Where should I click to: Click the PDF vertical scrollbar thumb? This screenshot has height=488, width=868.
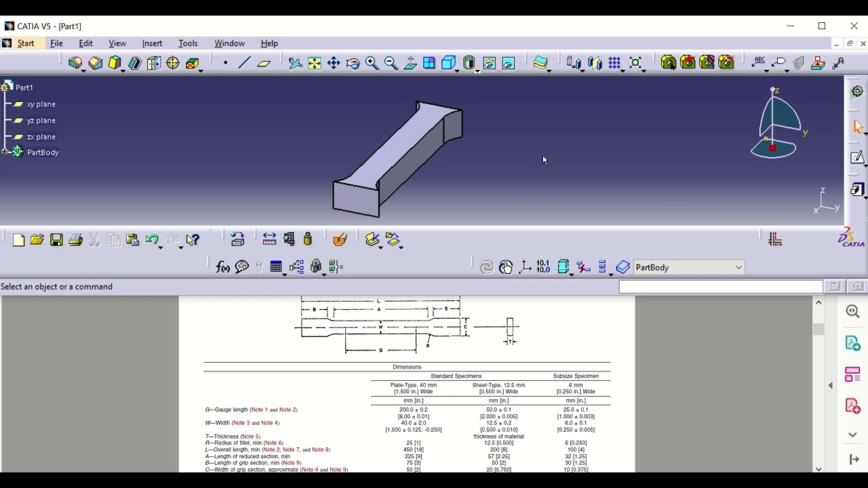818,329
